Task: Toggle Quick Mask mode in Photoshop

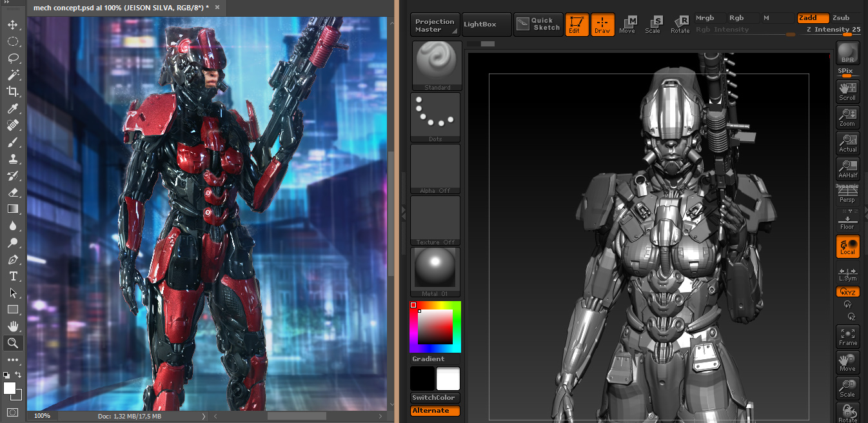Action: (x=12, y=412)
